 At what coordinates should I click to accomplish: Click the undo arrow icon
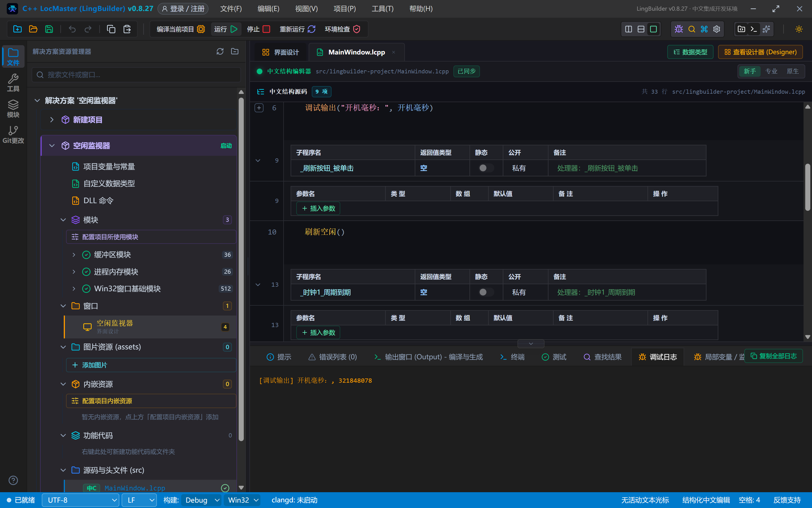point(72,29)
